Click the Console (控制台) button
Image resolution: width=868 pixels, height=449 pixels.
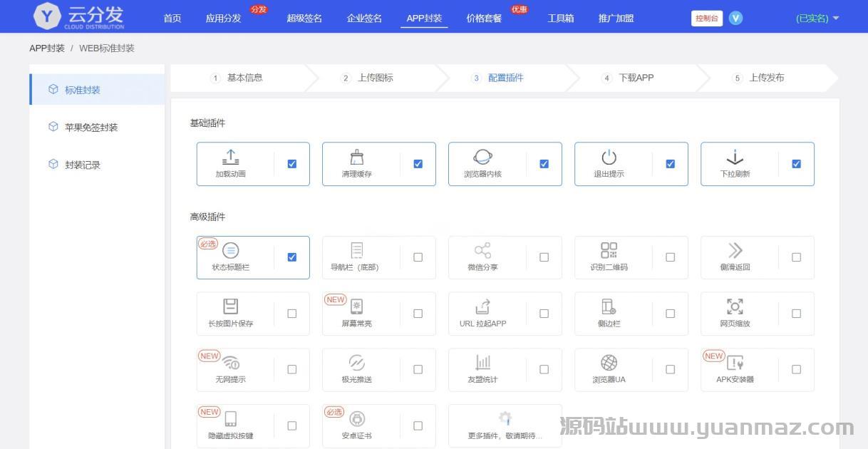pos(706,19)
